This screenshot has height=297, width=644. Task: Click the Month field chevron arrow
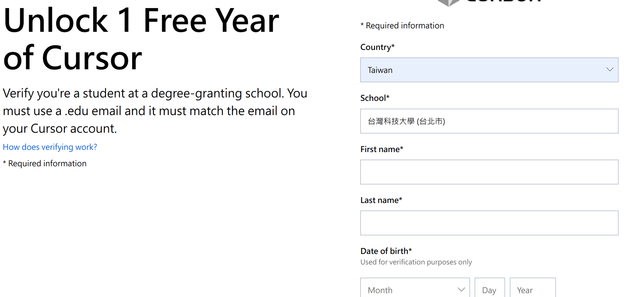pyautogui.click(x=461, y=289)
